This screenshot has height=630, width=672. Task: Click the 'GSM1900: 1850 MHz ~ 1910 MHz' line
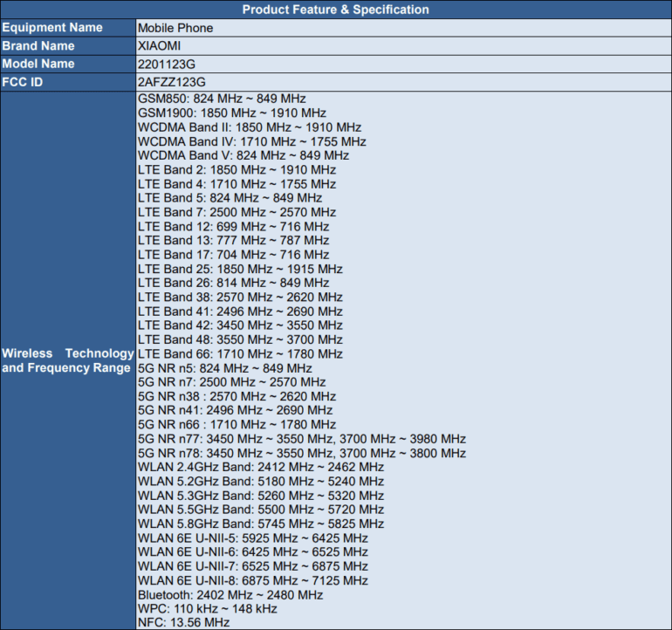click(x=232, y=113)
